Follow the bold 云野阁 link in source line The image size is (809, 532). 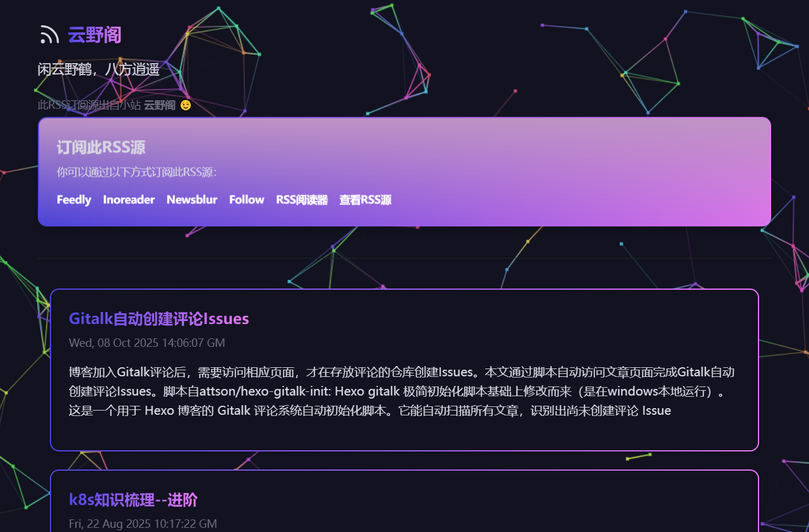tap(159, 106)
